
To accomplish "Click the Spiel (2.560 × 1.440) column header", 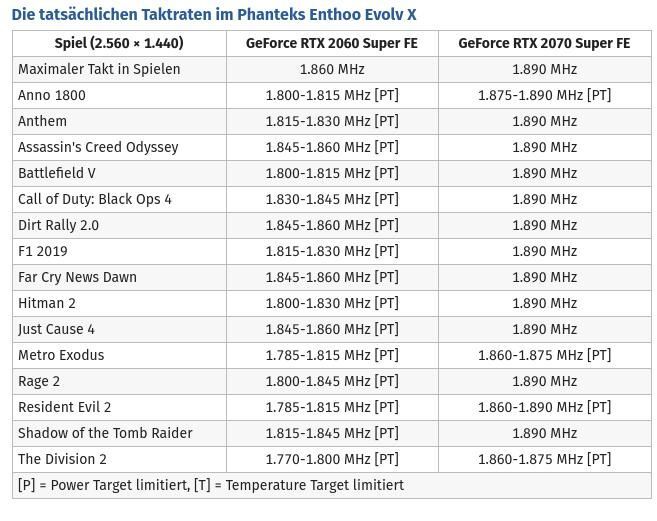I will coord(119,43).
